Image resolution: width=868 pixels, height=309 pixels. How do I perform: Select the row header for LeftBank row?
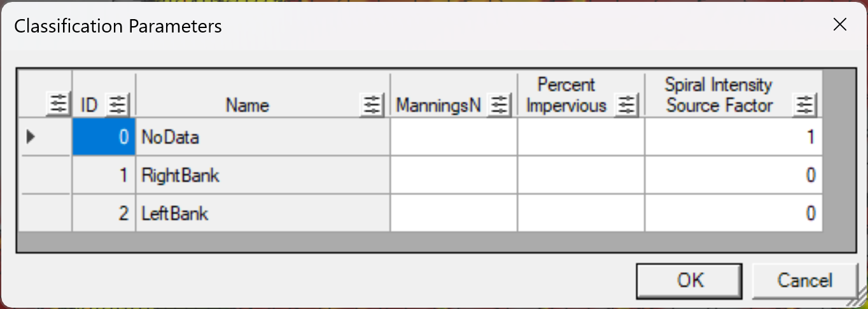click(x=45, y=213)
